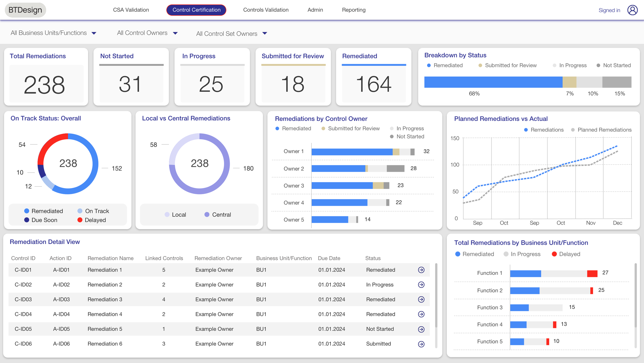Click the Owner 4 bar
The height and width of the screenshot is (363, 644).
pos(350,202)
